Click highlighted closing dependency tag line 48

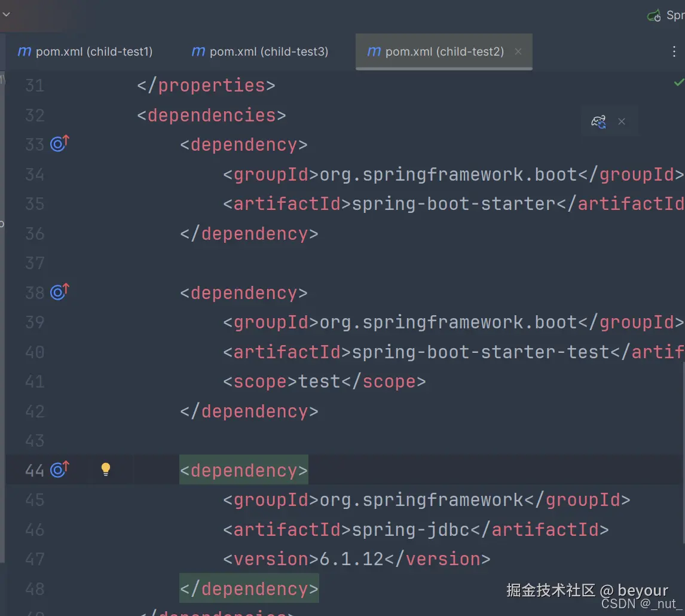[x=249, y=588]
